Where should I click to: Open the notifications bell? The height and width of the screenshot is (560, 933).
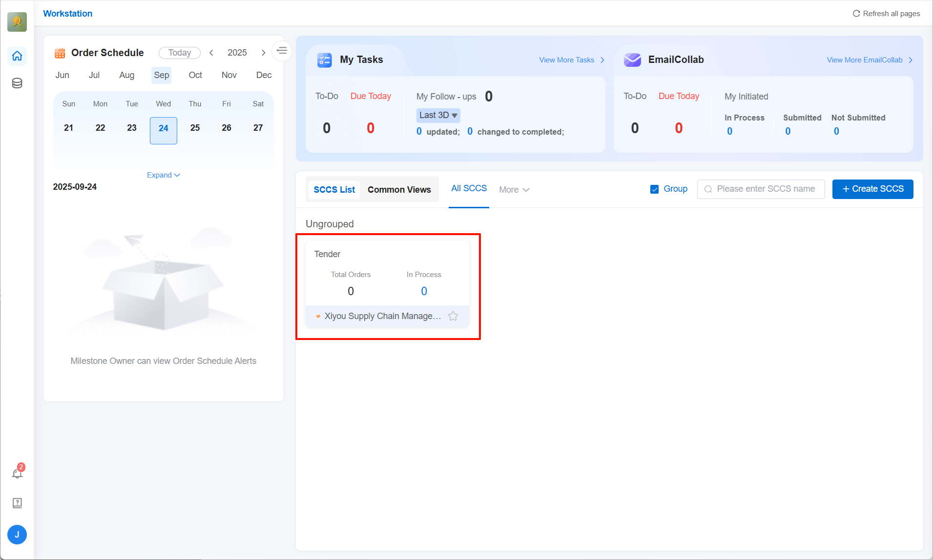click(17, 473)
